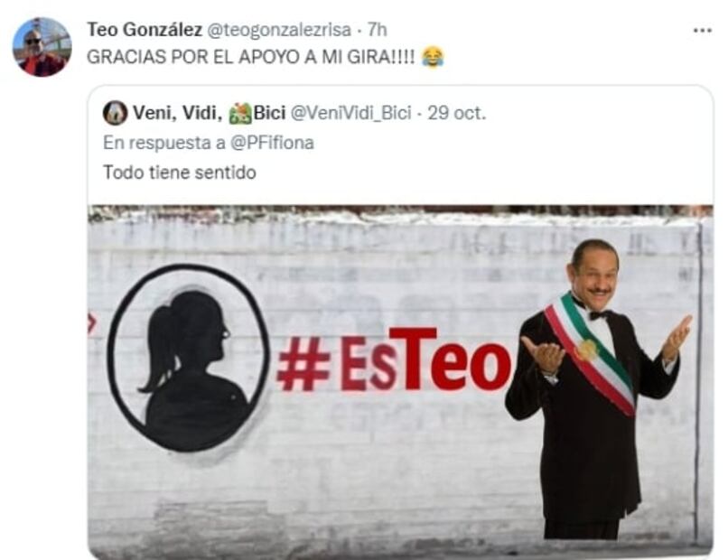
Task: Open the Teo González display name
Action: 145,30
